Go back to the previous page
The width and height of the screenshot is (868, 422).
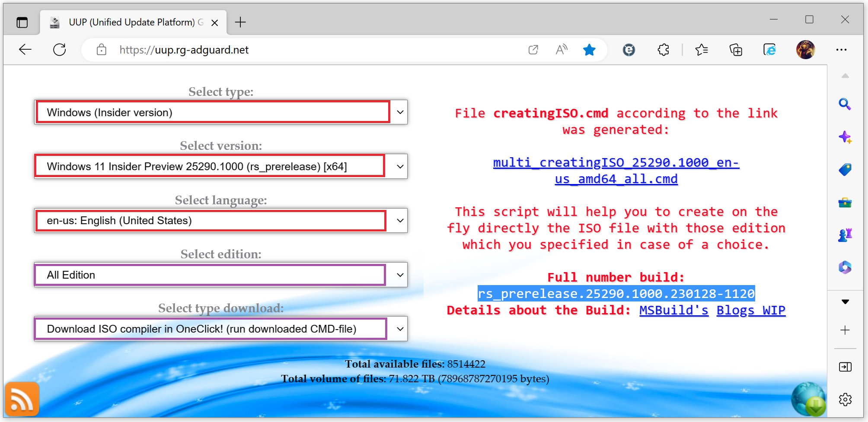(x=26, y=50)
